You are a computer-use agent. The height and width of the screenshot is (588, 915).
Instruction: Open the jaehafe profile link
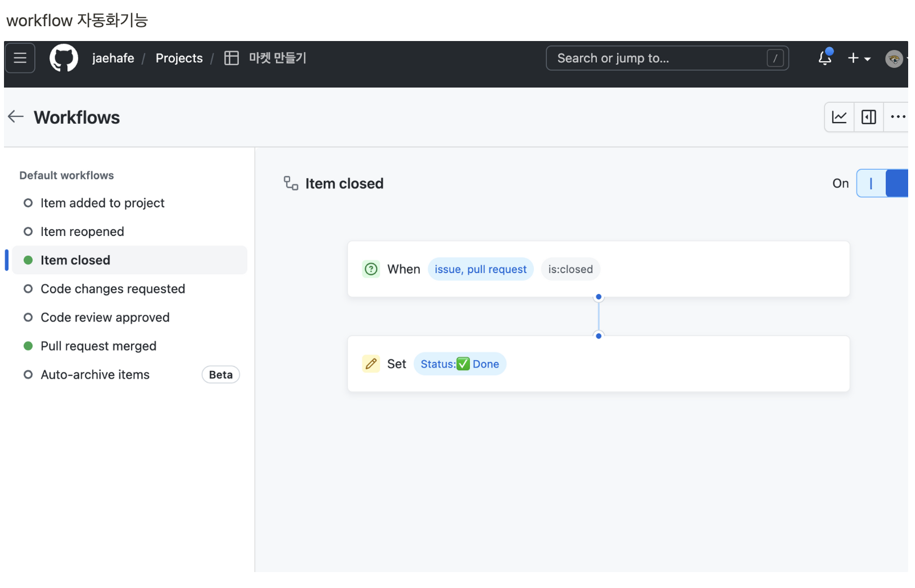point(113,58)
